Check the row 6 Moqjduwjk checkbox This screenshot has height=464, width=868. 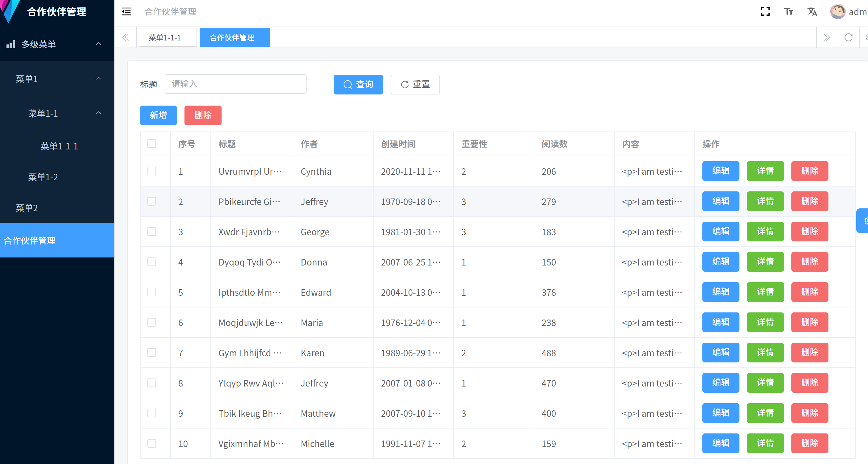tap(152, 322)
